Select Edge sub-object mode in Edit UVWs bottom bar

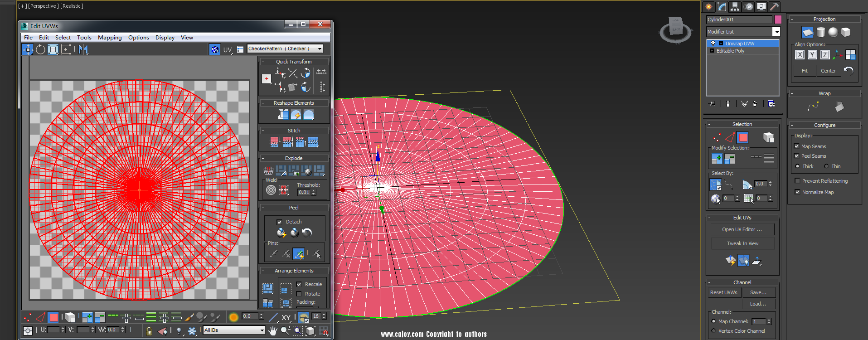pyautogui.click(x=41, y=317)
